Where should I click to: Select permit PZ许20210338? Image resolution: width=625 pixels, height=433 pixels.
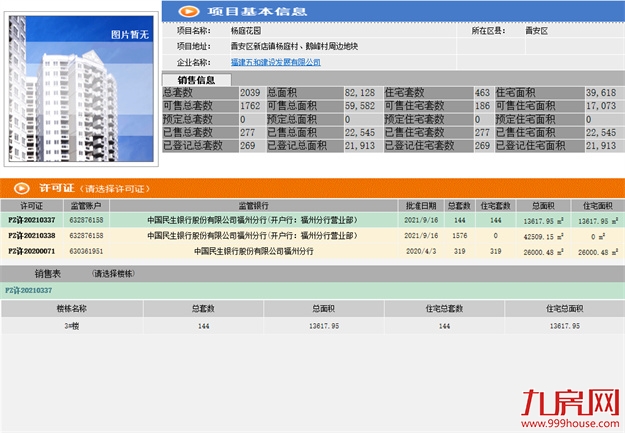pos(32,236)
